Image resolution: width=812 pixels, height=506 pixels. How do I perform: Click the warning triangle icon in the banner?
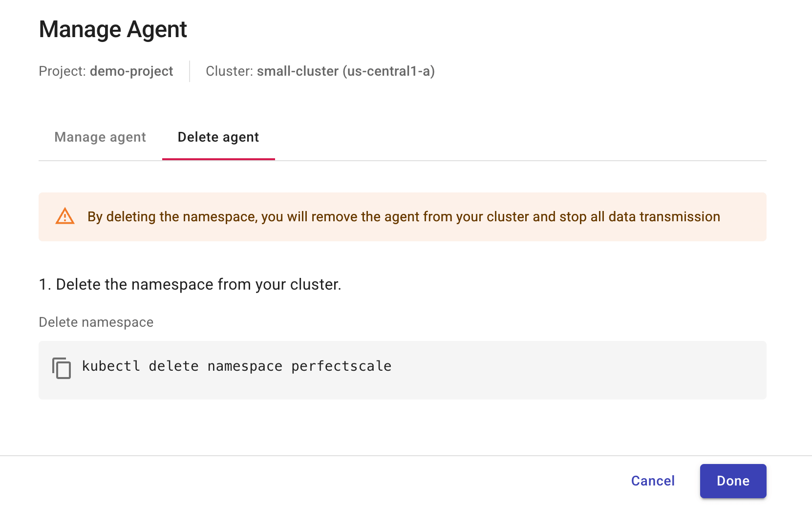65,216
